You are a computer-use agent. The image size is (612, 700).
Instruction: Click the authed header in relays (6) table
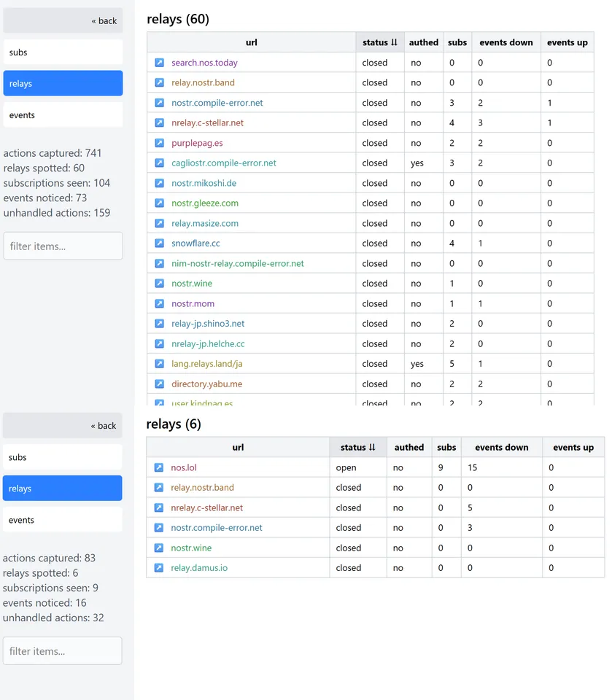[x=408, y=448]
